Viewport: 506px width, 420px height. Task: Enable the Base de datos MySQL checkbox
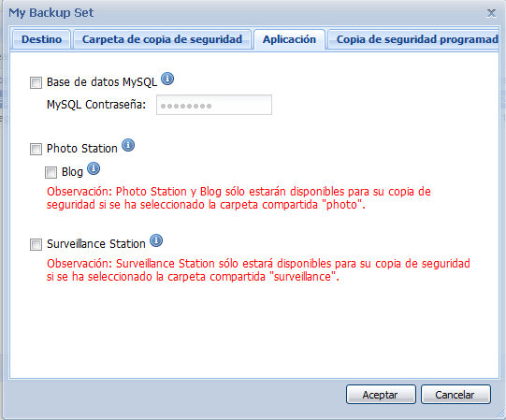(36, 82)
